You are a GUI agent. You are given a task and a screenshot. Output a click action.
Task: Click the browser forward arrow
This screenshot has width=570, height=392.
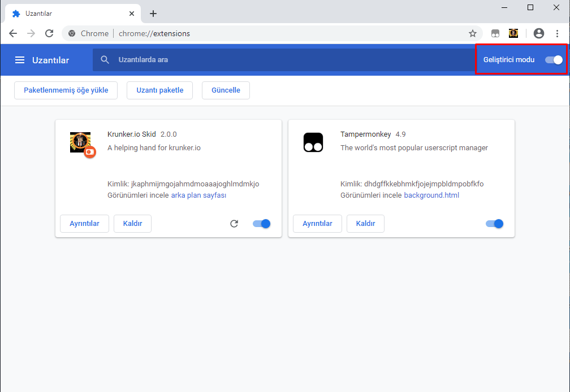pyautogui.click(x=31, y=33)
